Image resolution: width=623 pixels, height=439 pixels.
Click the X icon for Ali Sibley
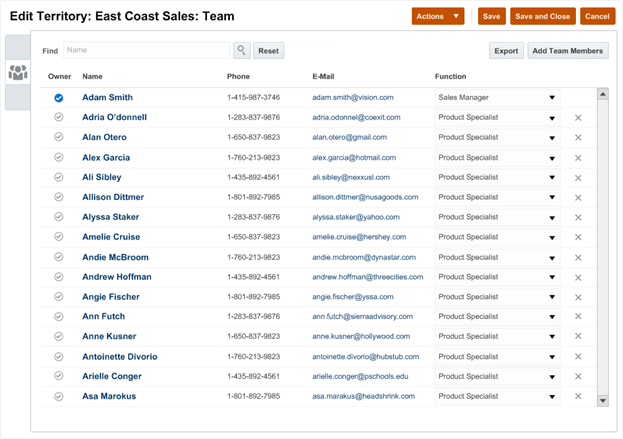[578, 178]
